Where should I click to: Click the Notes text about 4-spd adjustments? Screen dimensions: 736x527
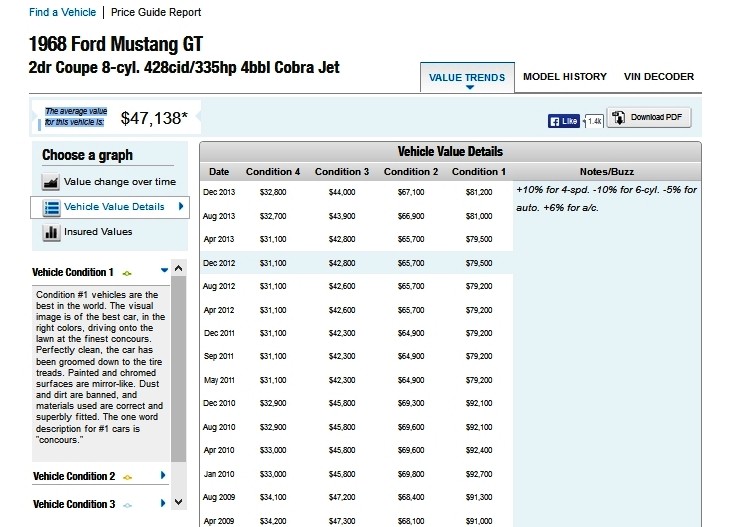pos(606,199)
